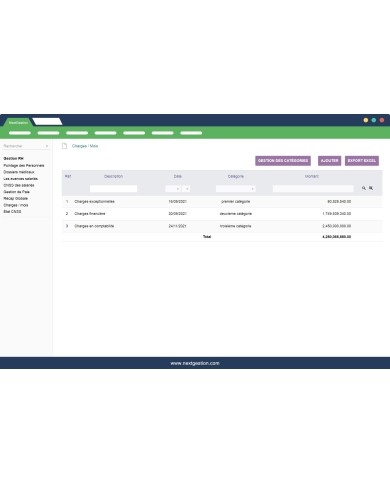Open the www.nextgestion.com footer link

pyautogui.click(x=195, y=363)
